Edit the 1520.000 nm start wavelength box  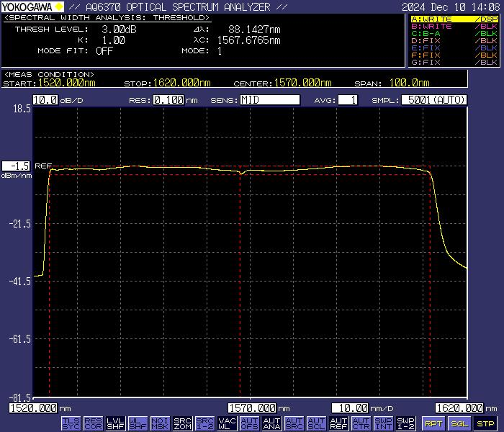(x=33, y=408)
